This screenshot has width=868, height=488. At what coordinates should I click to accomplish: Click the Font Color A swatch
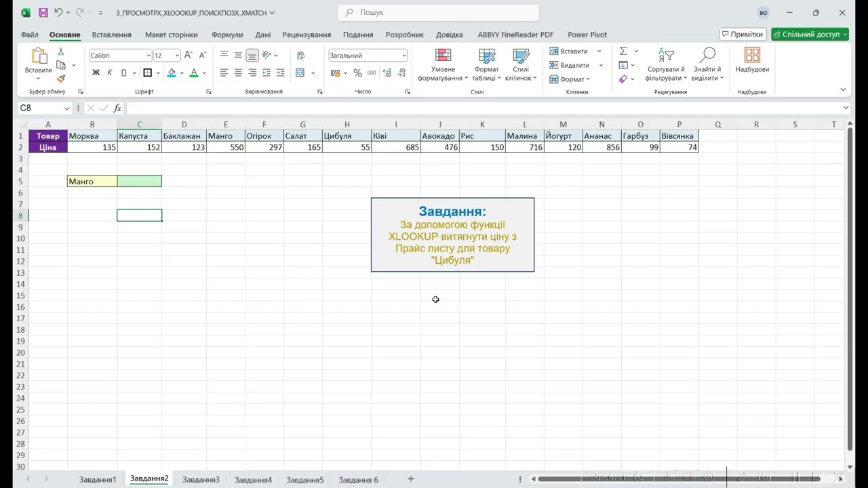pyautogui.click(x=194, y=73)
